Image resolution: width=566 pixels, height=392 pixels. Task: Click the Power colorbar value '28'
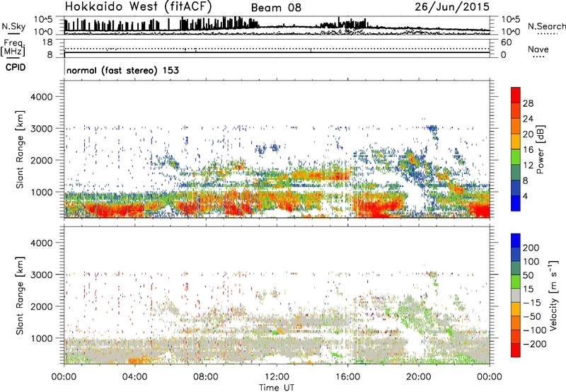[528, 103]
